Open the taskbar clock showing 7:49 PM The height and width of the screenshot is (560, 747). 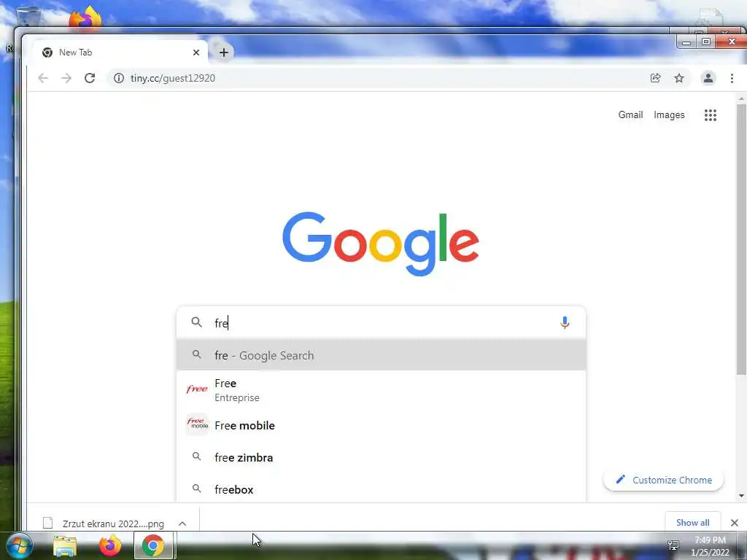(x=710, y=546)
